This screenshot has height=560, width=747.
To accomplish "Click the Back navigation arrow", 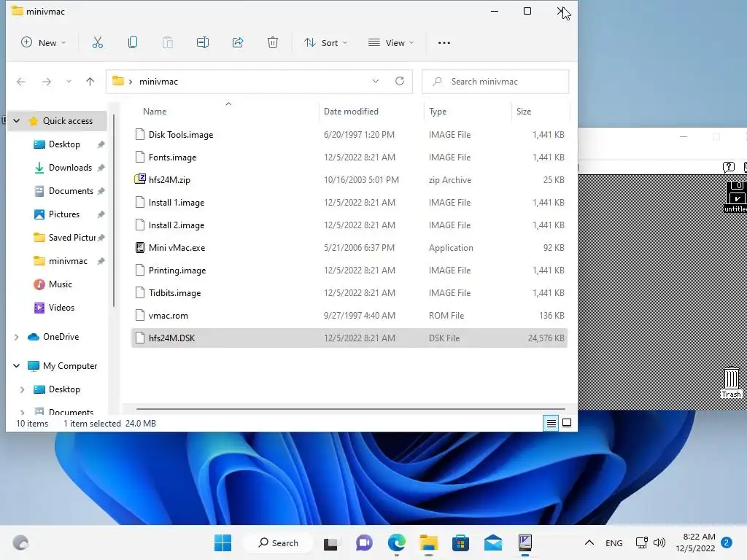I will pos(21,82).
